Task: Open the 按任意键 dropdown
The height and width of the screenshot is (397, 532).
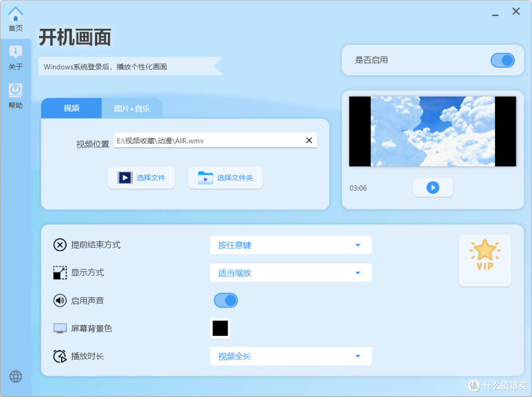Action: click(291, 245)
